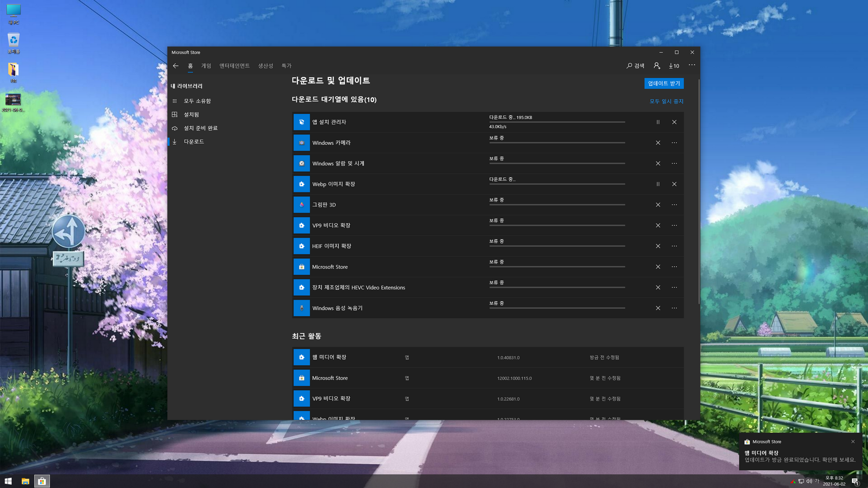The width and height of the screenshot is (868, 488).
Task: Click the network icon in system tray
Action: (801, 481)
